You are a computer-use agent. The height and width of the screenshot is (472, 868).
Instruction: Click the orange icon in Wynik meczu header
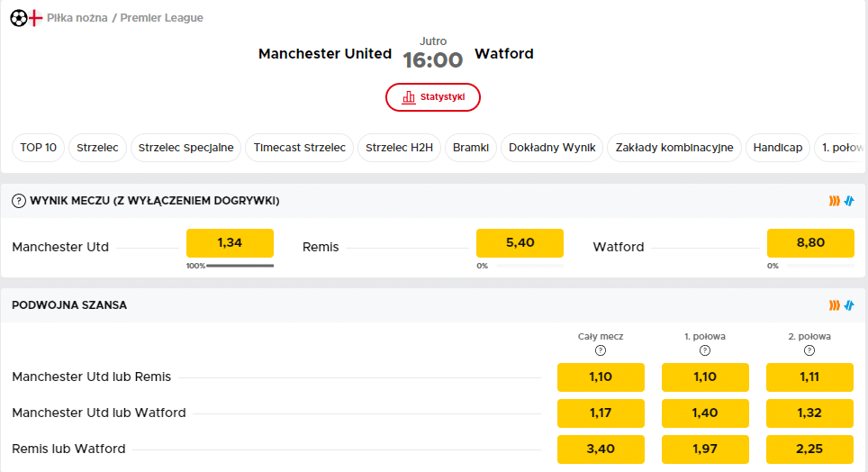835,201
